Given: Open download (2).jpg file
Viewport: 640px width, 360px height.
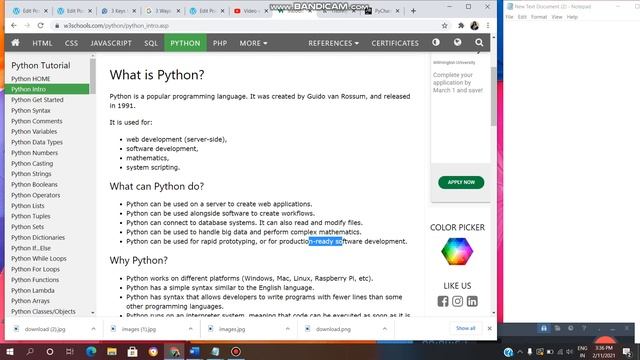Looking at the screenshot, I should coord(45,329).
